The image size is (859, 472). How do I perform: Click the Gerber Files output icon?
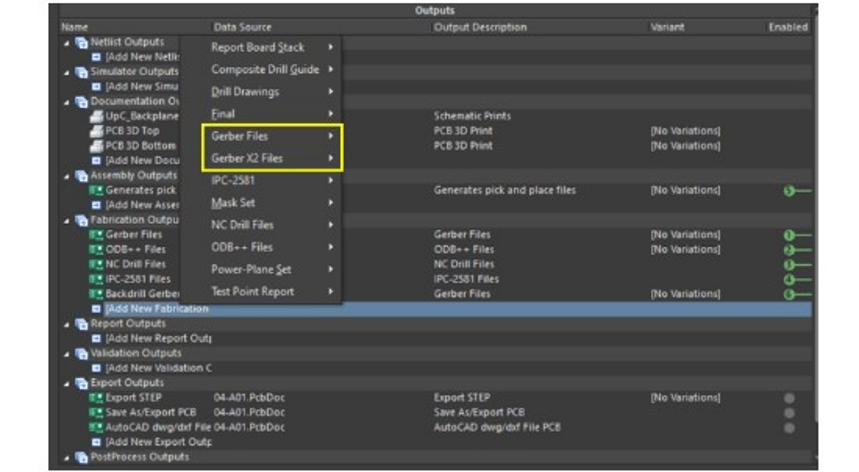96,235
